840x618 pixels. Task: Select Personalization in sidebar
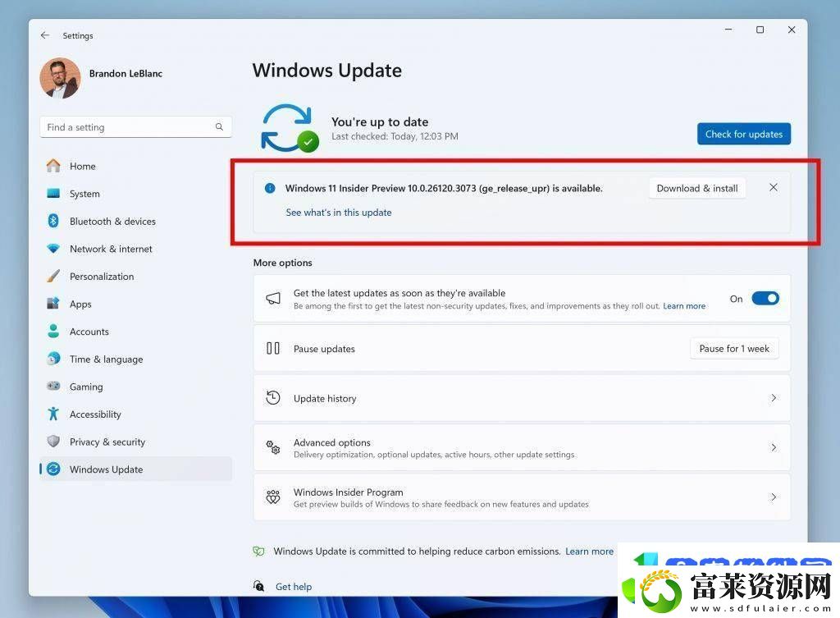pos(135,277)
